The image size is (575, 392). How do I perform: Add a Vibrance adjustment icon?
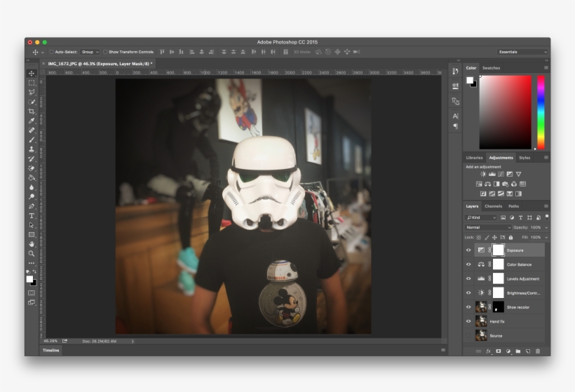coord(518,174)
